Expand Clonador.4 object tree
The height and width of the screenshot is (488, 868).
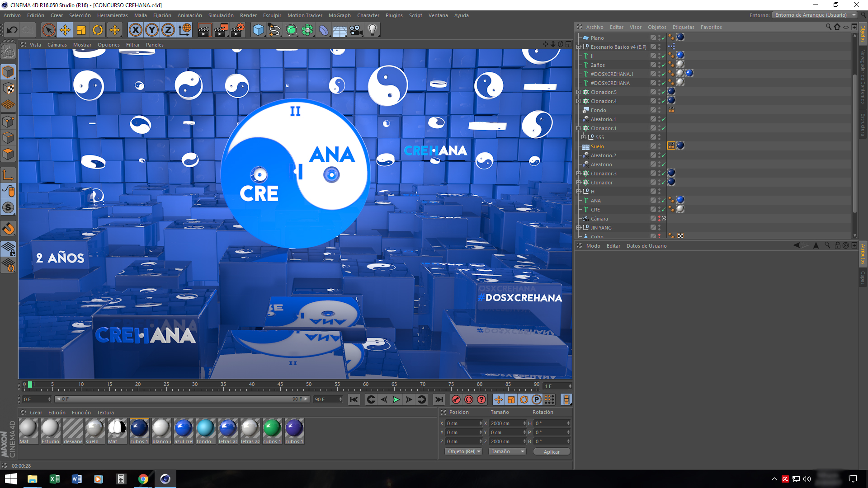[x=579, y=101]
